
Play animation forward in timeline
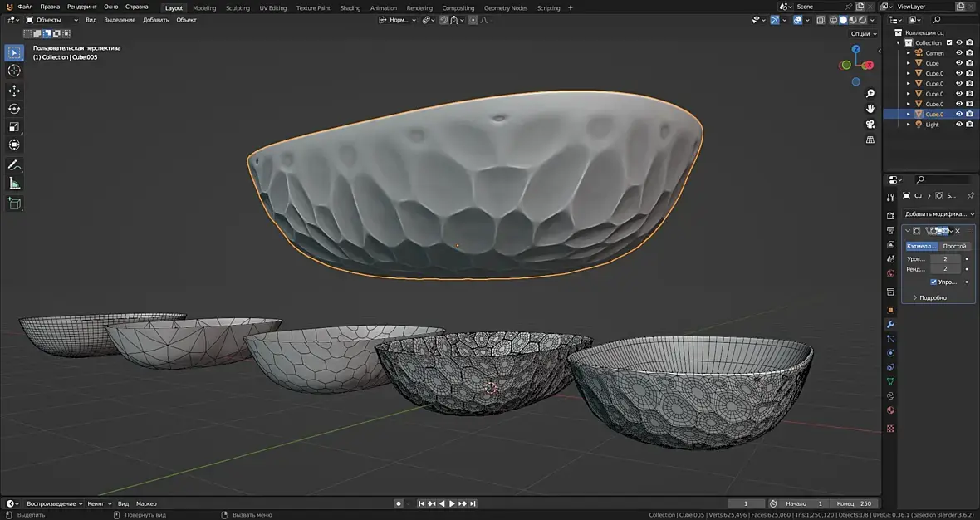tap(452, 503)
